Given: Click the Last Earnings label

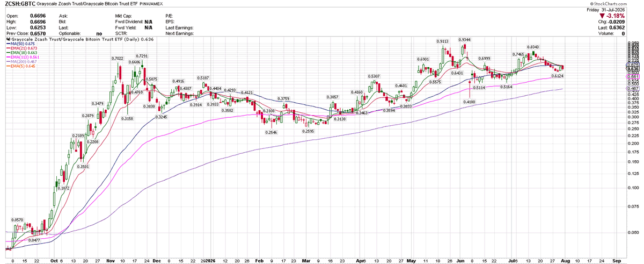Looking at the screenshot, I should (x=181, y=27).
